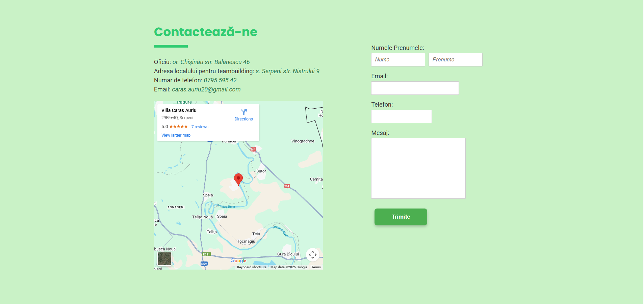Toggle map camera controls button
The width and height of the screenshot is (644, 304).
tap(312, 255)
